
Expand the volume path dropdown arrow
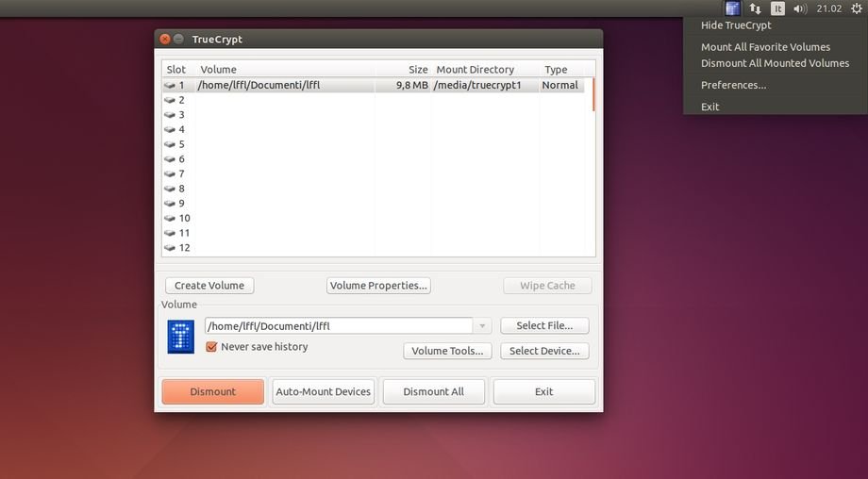(x=482, y=326)
